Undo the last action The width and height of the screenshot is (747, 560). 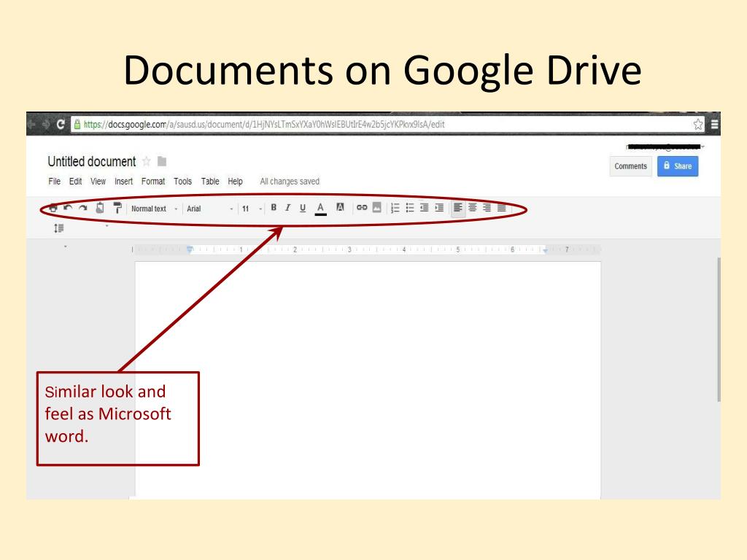68,208
